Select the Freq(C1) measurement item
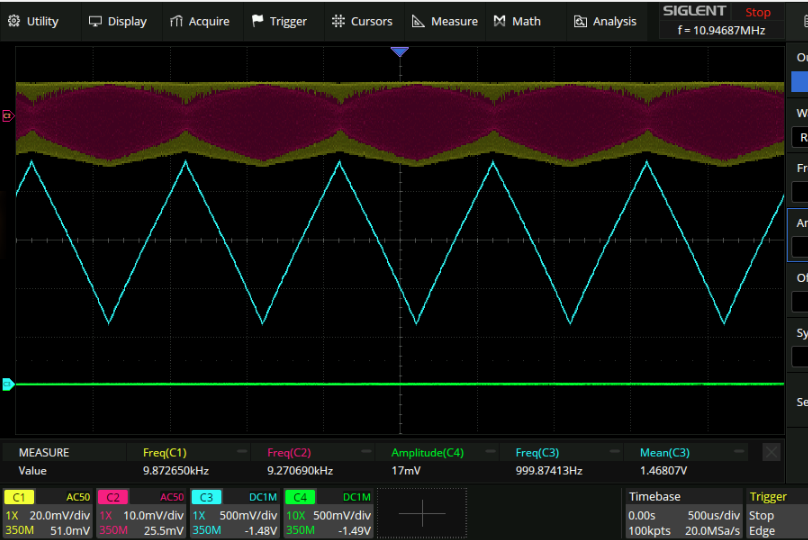The height and width of the screenshot is (540, 808). coord(164,453)
